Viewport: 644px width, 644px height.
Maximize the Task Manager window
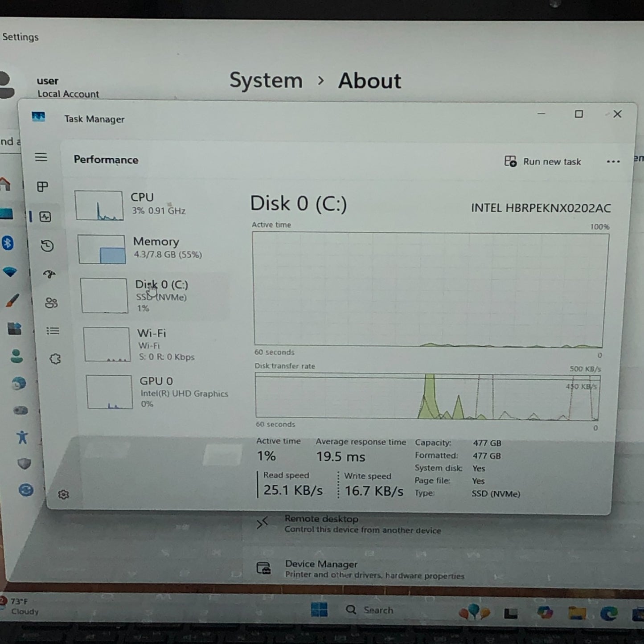(x=579, y=114)
